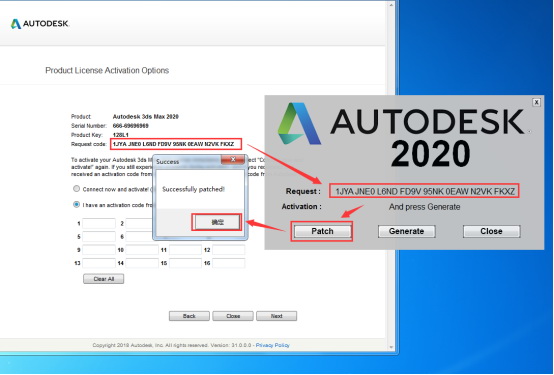Click the product key value 128L1
Viewport: 554px width, 375px height.
click(120, 135)
